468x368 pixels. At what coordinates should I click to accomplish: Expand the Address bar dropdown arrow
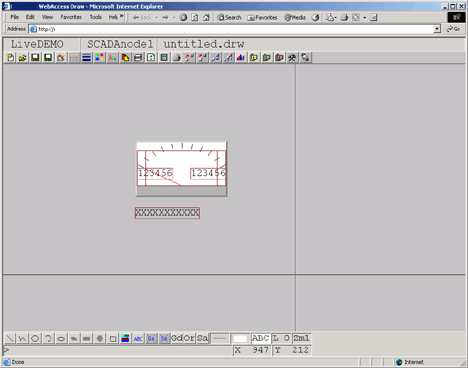click(437, 29)
